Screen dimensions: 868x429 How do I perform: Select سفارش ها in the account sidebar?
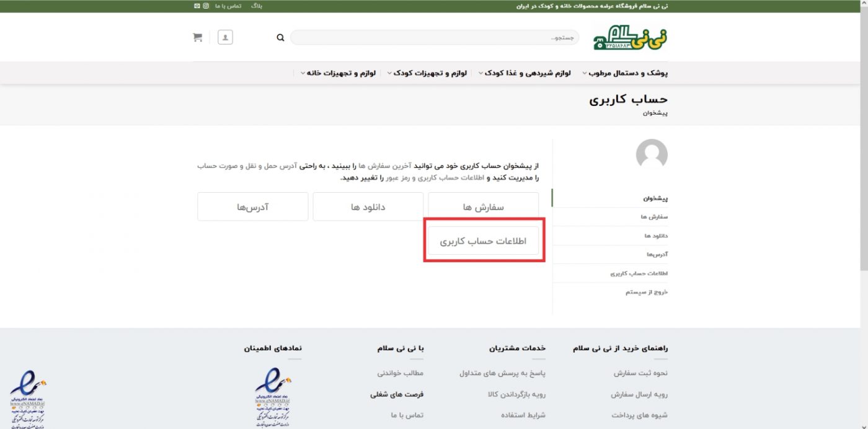654,217
